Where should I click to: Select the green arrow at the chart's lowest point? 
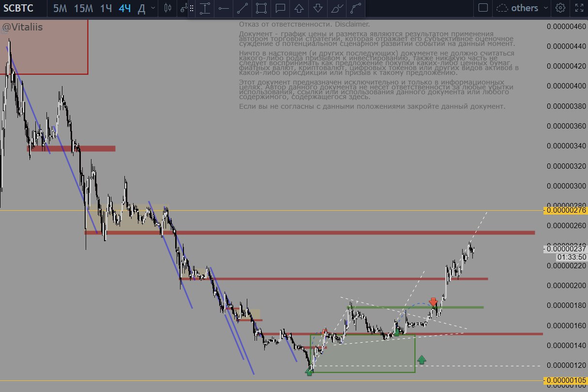[309, 371]
